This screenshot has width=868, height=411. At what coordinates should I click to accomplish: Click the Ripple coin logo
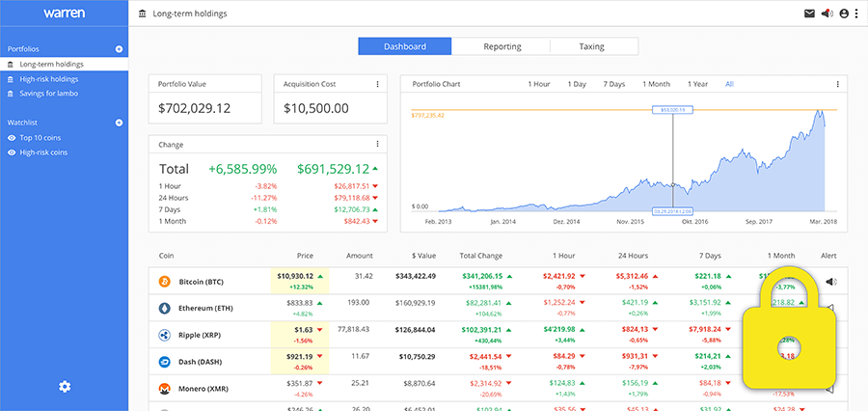pos(164,335)
